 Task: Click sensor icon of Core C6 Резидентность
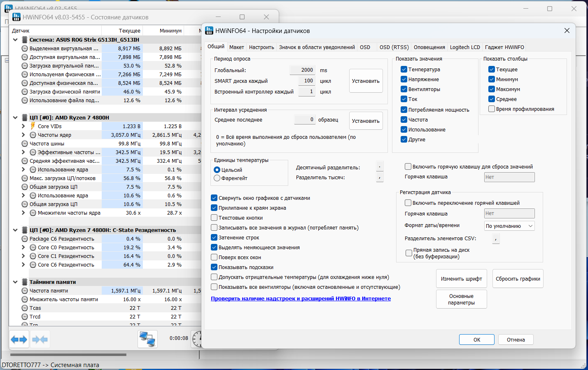33,265
